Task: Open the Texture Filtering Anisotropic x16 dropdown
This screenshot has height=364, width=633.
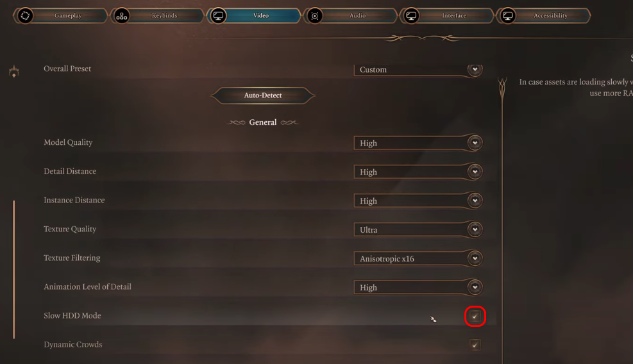Action: 418,258
